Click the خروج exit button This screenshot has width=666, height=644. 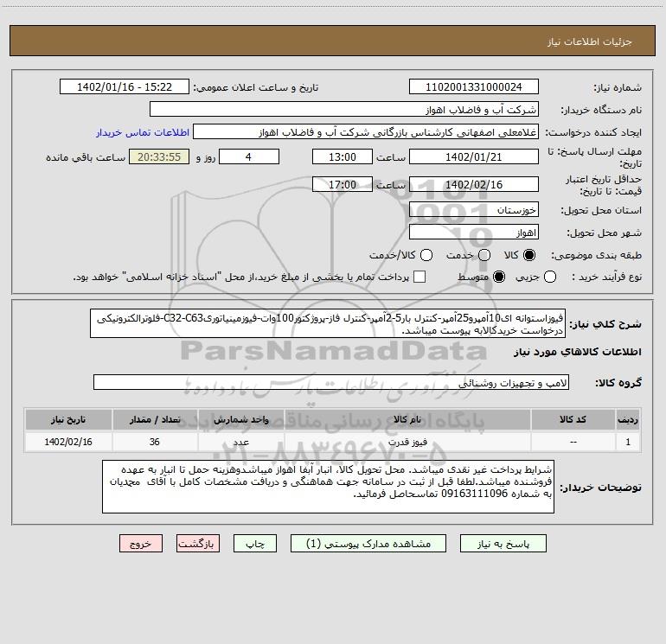click(141, 544)
